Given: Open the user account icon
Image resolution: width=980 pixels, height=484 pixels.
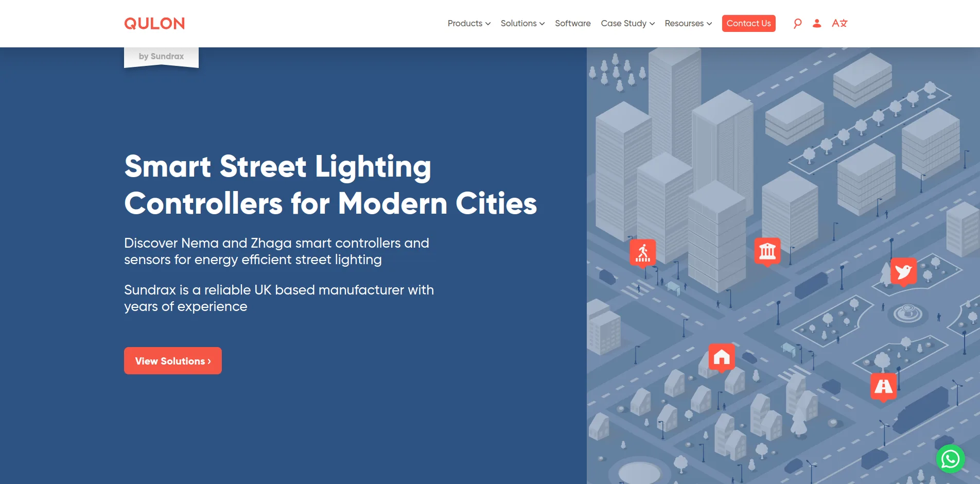Looking at the screenshot, I should pos(817,23).
